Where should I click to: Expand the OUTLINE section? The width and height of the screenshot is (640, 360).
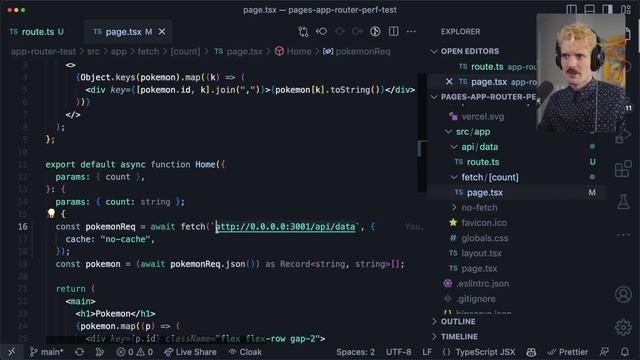(x=458, y=321)
